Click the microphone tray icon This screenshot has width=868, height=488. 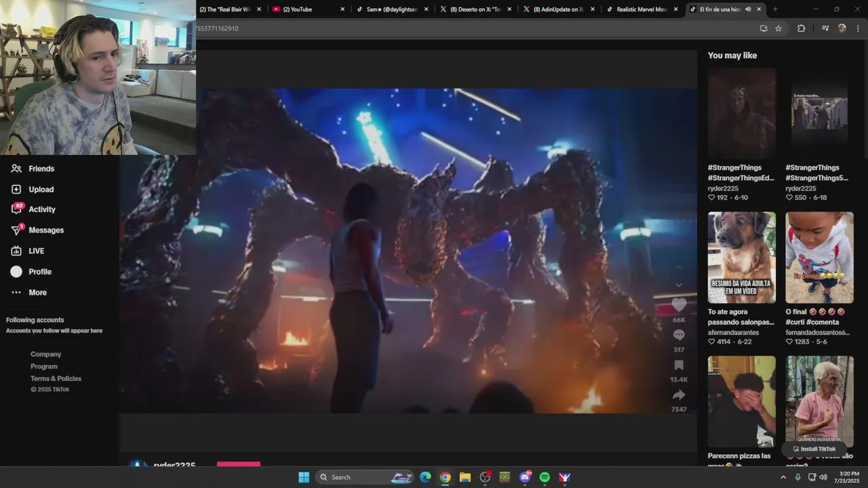click(797, 477)
